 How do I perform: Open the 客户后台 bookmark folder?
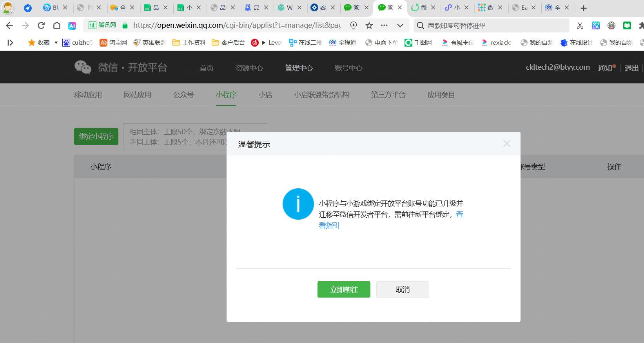point(228,43)
